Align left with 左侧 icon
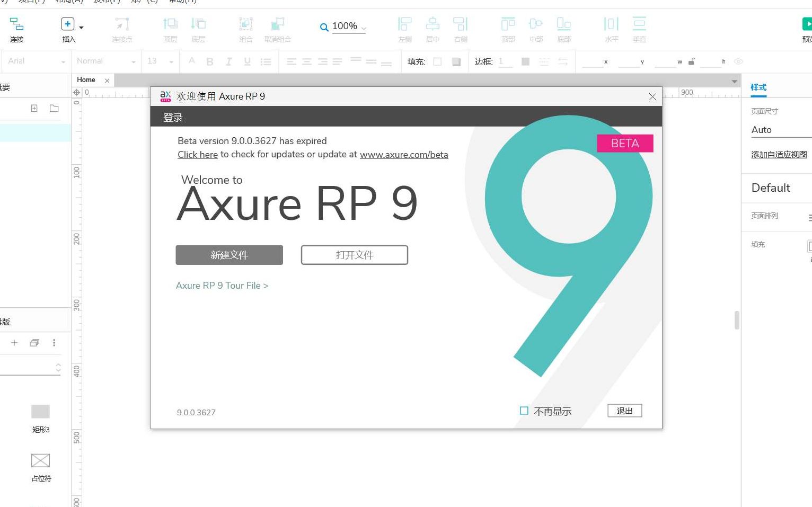The width and height of the screenshot is (812, 507). [x=405, y=24]
